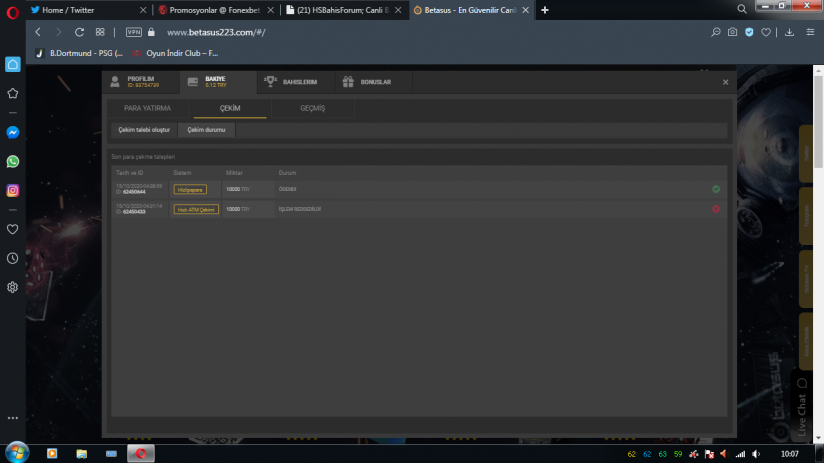Open Opera taskbar button
Viewport: 824px width, 463px height.
(x=141, y=453)
